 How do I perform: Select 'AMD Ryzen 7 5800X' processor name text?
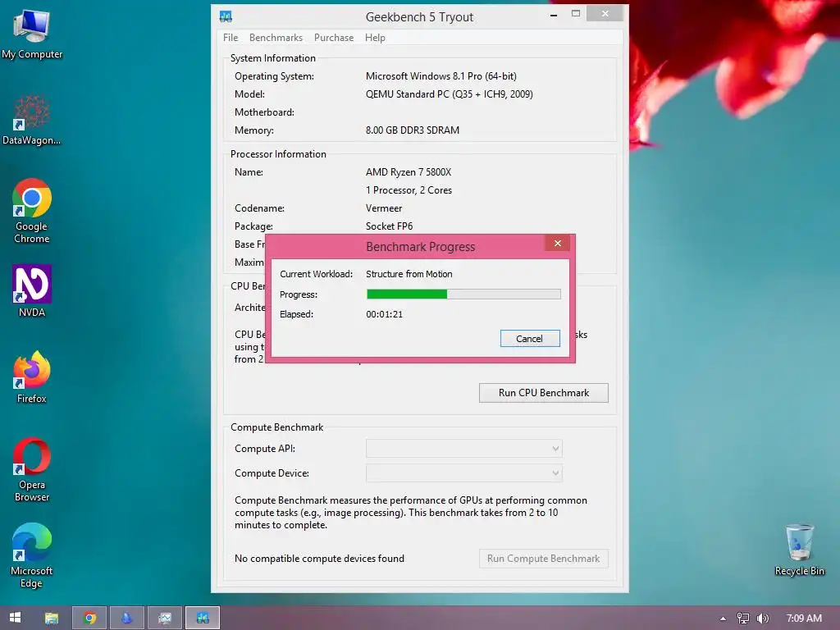409,172
